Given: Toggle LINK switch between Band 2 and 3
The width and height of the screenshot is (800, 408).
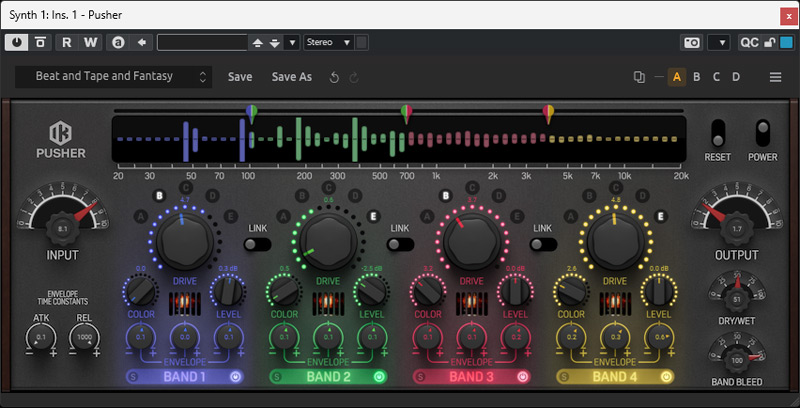Looking at the screenshot, I should tap(400, 245).
